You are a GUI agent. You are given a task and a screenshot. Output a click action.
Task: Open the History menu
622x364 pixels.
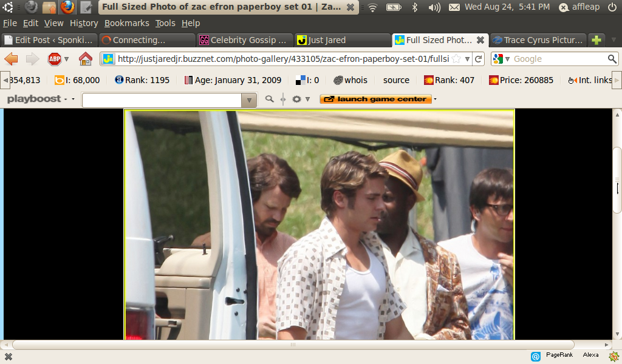tap(84, 24)
